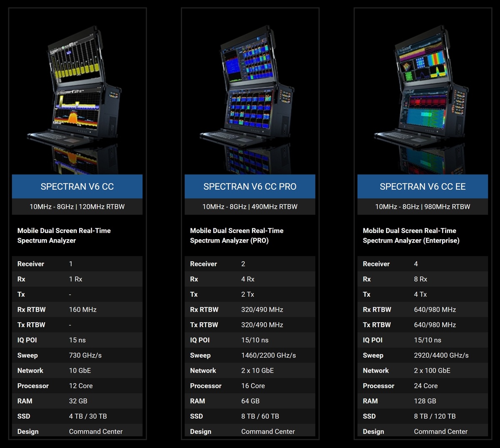Click the 24 Core processor value

(x=426, y=386)
